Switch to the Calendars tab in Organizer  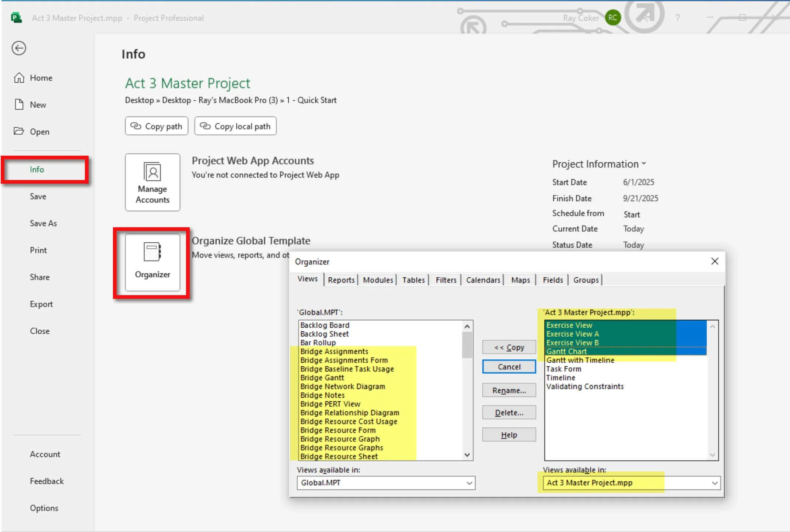click(483, 280)
